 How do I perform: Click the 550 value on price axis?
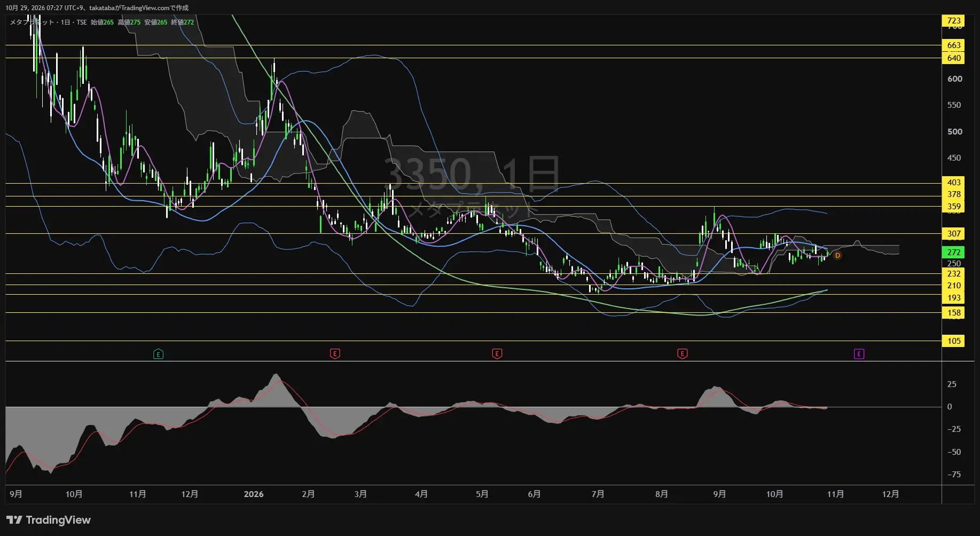tap(954, 105)
